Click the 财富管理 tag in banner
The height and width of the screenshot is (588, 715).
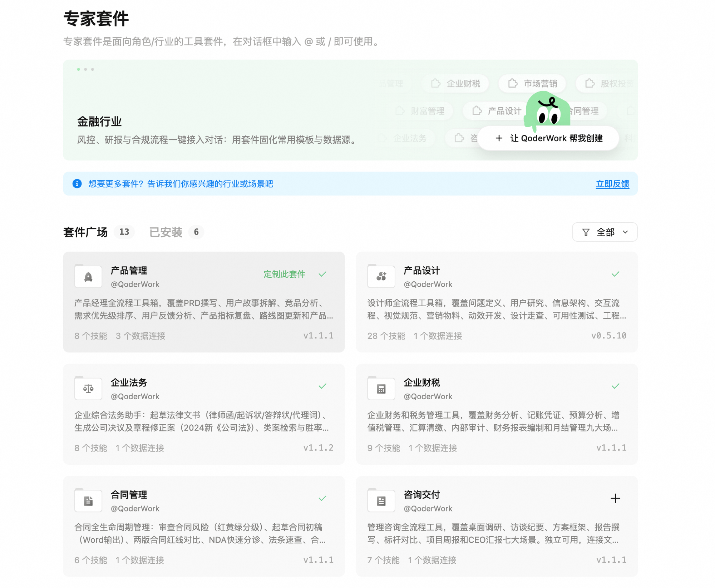[420, 111]
